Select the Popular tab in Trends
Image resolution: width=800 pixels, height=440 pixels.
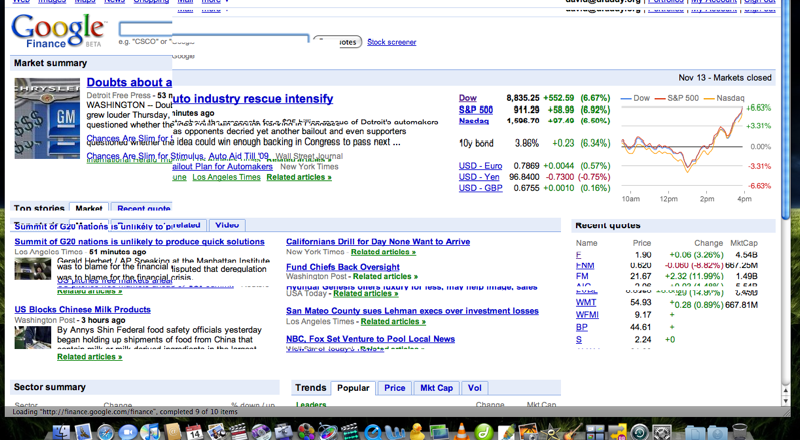click(x=353, y=388)
